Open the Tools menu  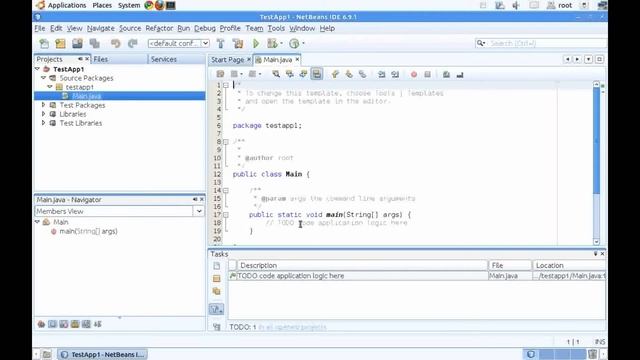click(x=276, y=28)
